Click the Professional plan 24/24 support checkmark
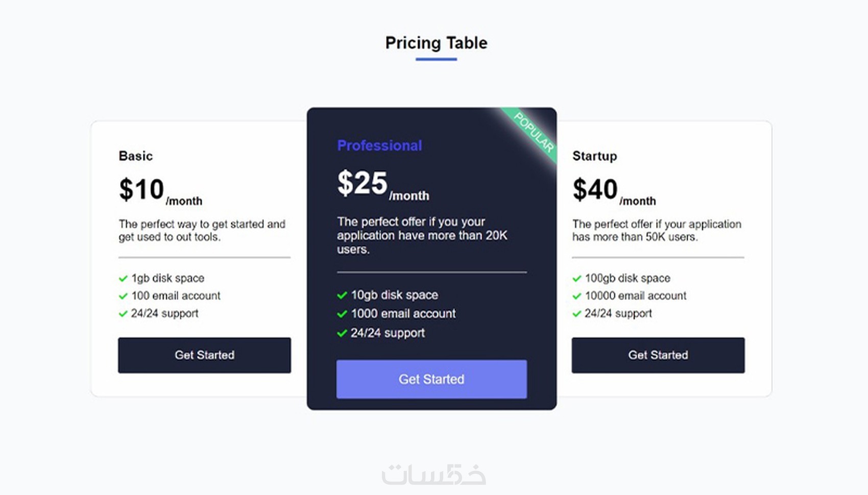868x495 pixels. (x=342, y=333)
